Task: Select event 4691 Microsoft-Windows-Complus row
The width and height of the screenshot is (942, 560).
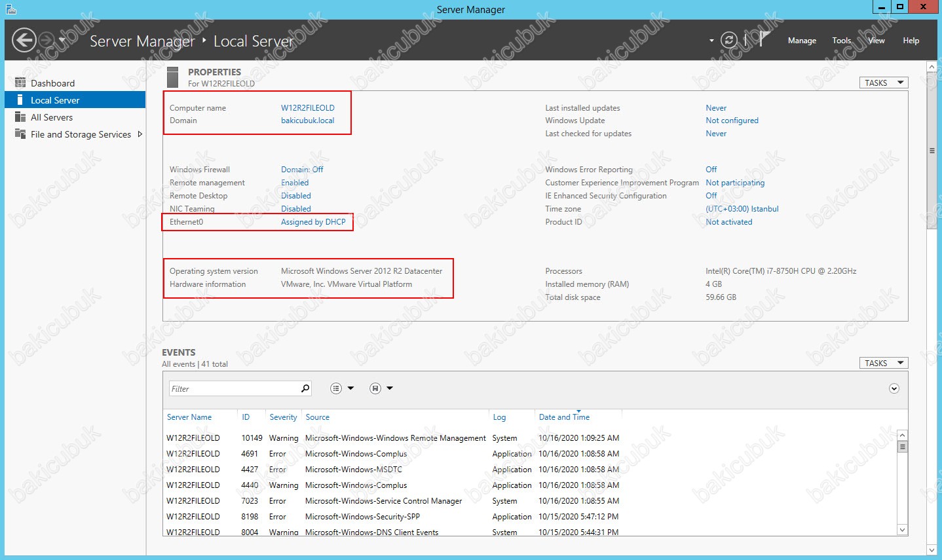Action: tap(529, 454)
